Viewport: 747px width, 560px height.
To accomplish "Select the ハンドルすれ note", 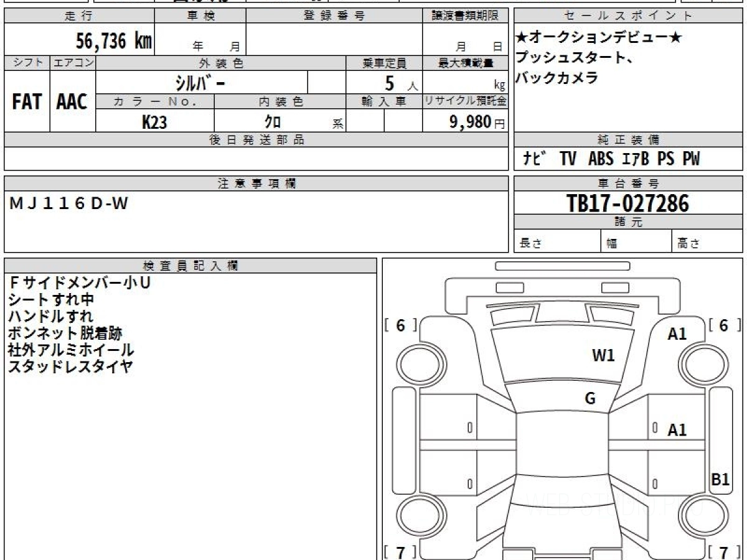I will coord(51,316).
